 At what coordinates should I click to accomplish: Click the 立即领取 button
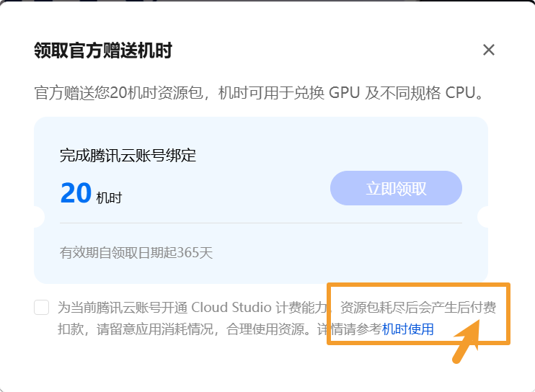396,188
